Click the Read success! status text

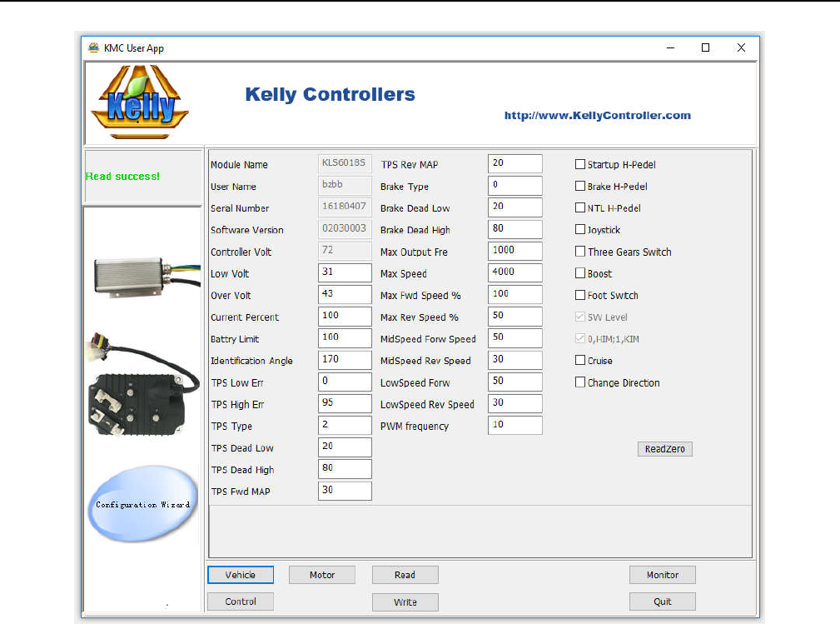coord(122,177)
